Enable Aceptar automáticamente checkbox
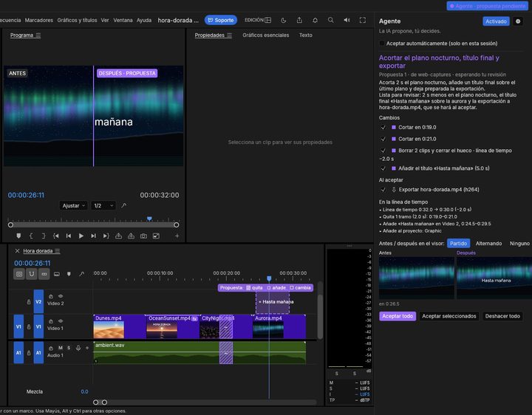The width and height of the screenshot is (532, 415). (x=382, y=44)
